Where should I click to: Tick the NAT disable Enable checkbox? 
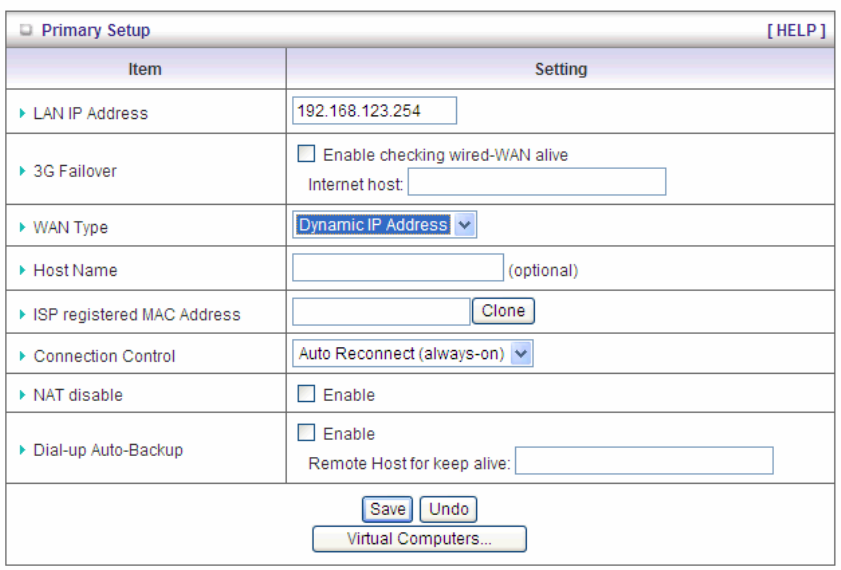(x=306, y=395)
